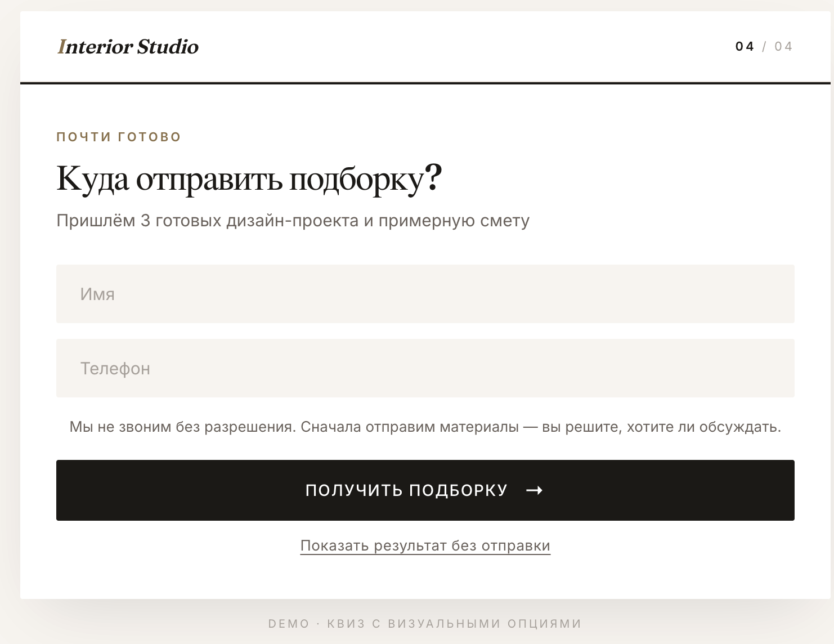Screen dimensions: 834x644
Task: Click the footer "DEMO · КВИЗ С ВИЗУАЛЬНЫМИ ОПЦИЯМИ"
Action: (424, 623)
